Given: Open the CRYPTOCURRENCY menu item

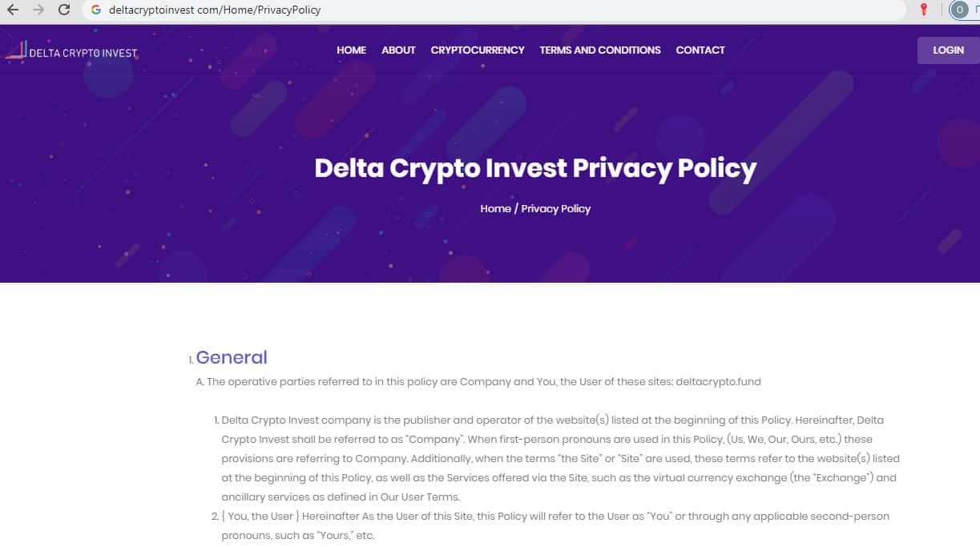Looking at the screenshot, I should click(478, 50).
